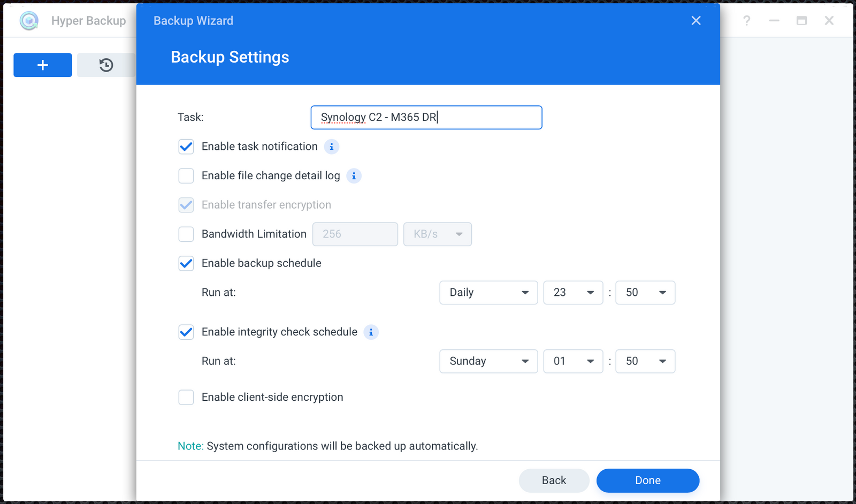Open the Hyper Backup help question mark
Viewport: 856px width, 504px height.
(x=747, y=21)
